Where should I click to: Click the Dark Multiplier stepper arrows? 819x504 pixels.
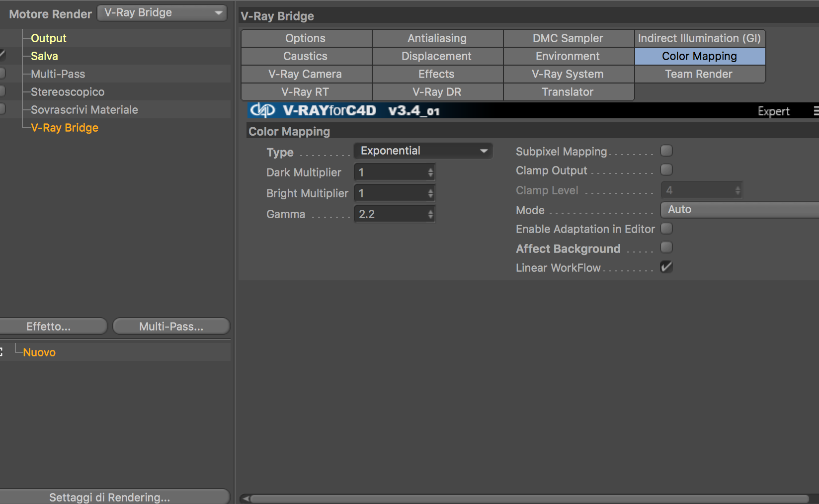coord(431,172)
